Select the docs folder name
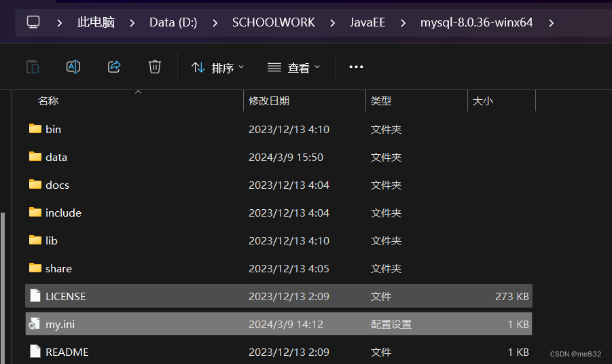Screen dimensions: 612x364 click(x=57, y=185)
